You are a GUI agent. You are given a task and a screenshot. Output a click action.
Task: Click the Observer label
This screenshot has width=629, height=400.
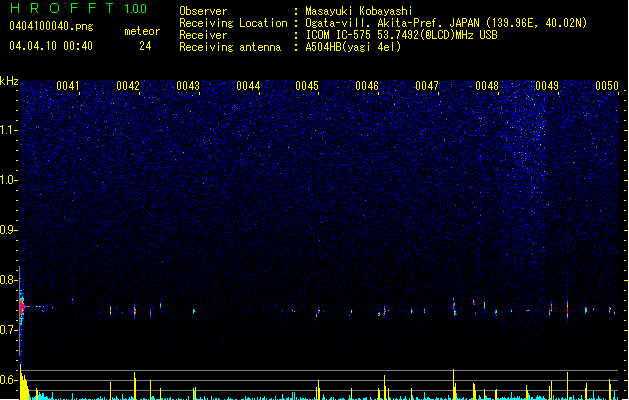[x=203, y=11]
